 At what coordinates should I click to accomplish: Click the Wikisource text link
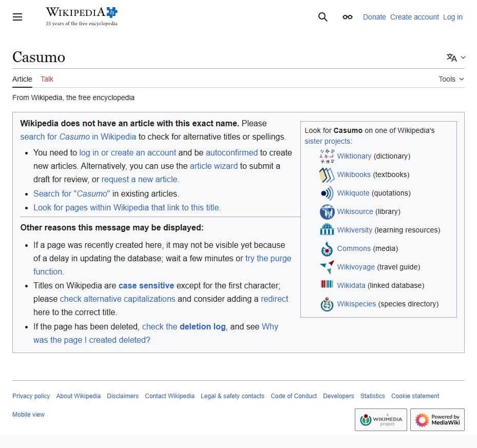coord(355,211)
